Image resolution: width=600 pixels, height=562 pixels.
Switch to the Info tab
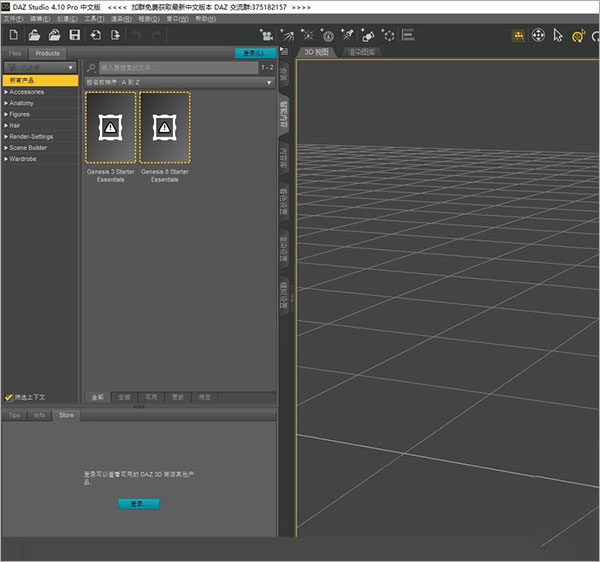[x=39, y=415]
